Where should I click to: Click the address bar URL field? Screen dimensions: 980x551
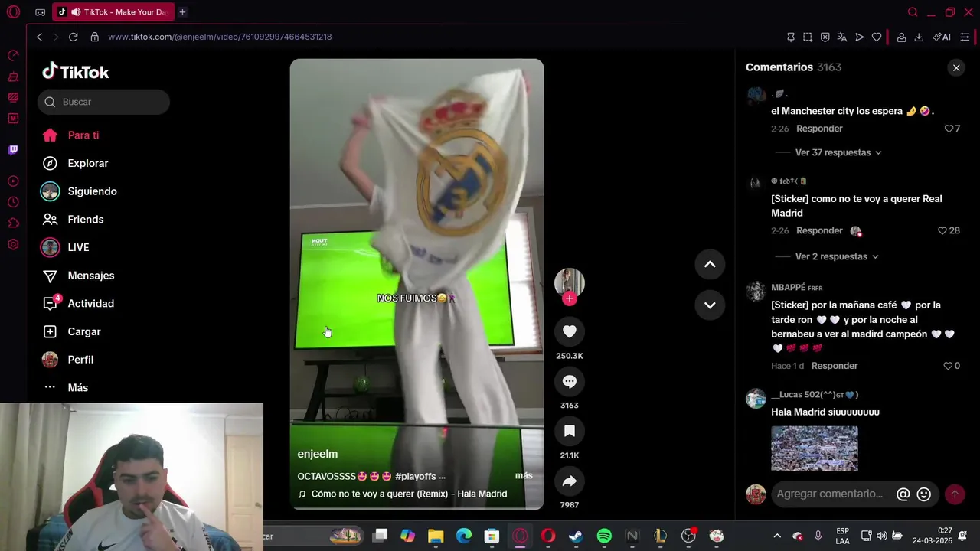click(220, 37)
